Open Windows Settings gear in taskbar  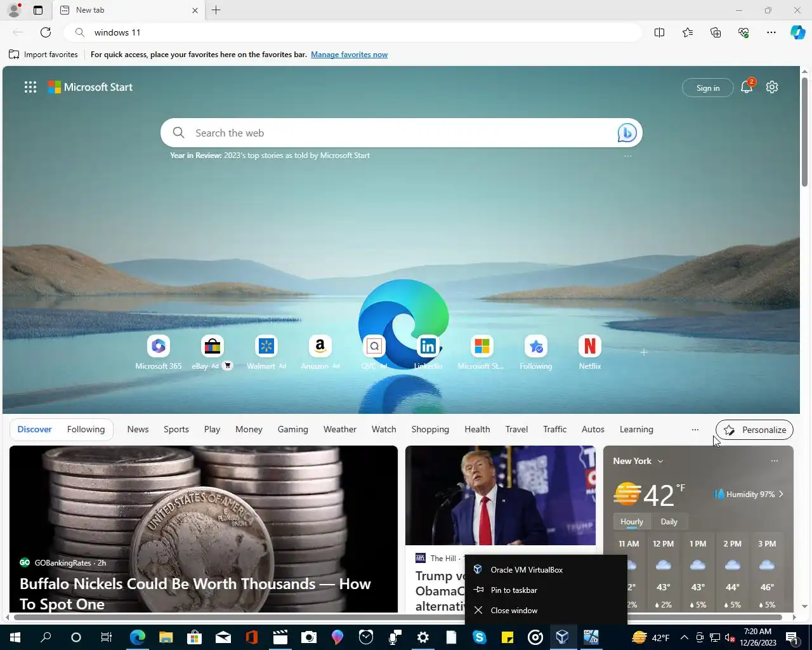(423, 637)
